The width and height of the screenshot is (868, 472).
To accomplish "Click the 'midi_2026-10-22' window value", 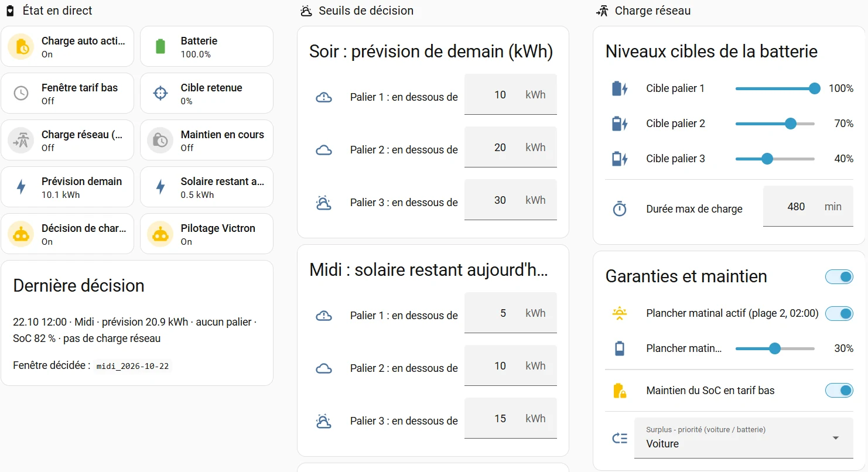I will tap(132, 366).
